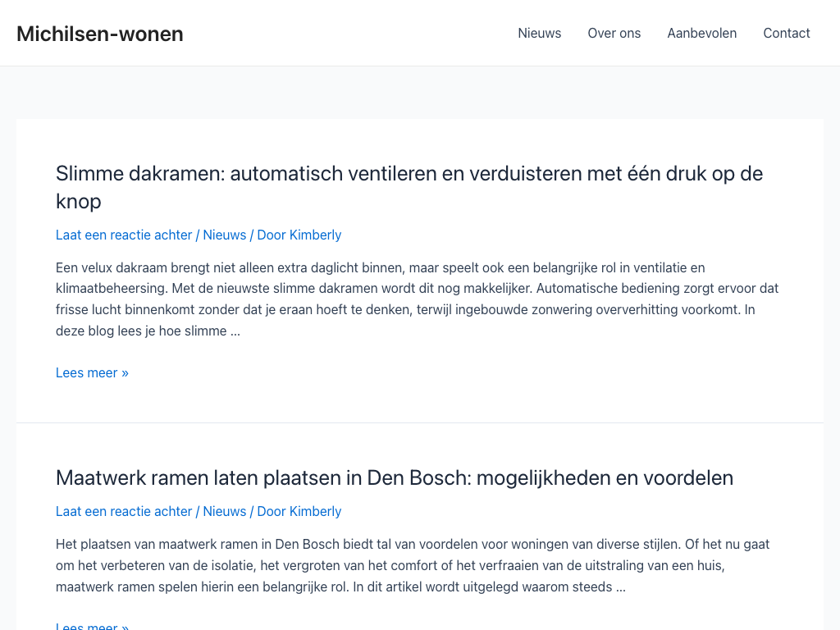Click Lees meer for Maatwerk ramen article
Screen dimensions: 840x630
tap(92, 626)
